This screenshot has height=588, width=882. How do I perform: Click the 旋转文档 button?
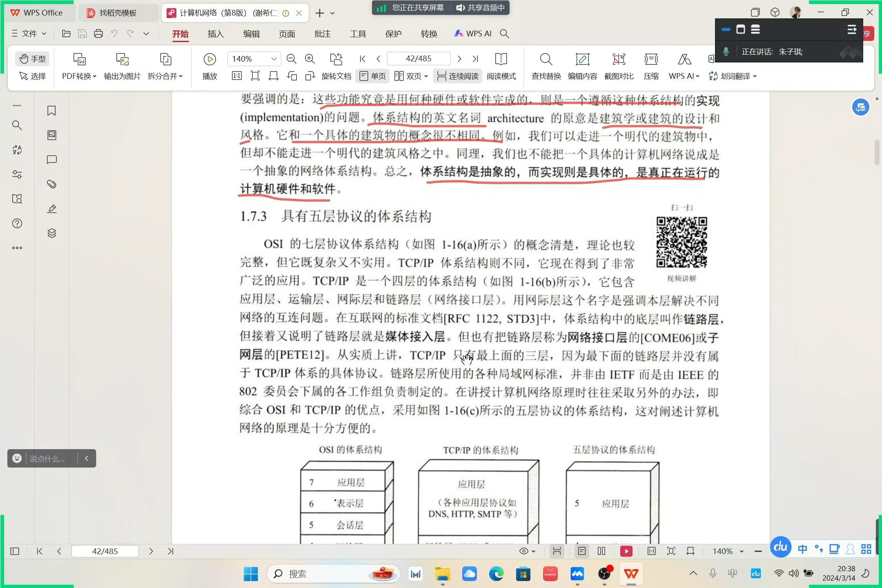click(x=336, y=76)
